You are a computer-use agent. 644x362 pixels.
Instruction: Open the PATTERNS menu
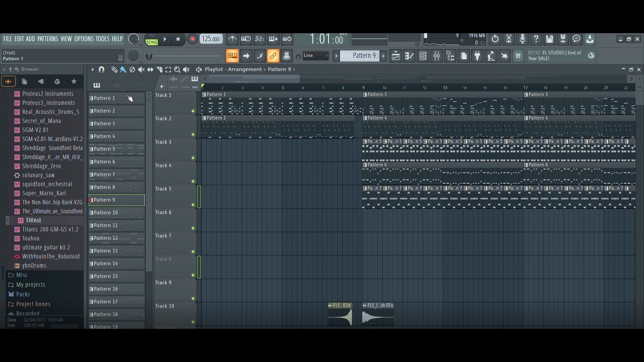click(x=48, y=39)
